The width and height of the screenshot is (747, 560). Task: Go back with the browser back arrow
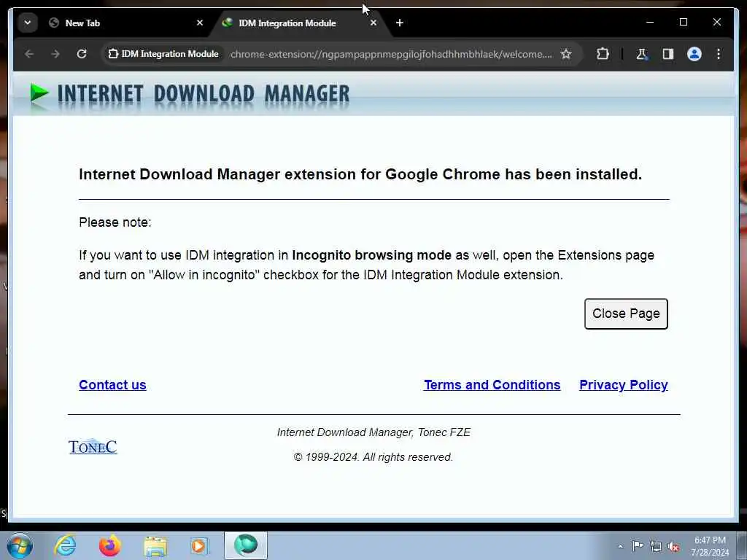29,54
